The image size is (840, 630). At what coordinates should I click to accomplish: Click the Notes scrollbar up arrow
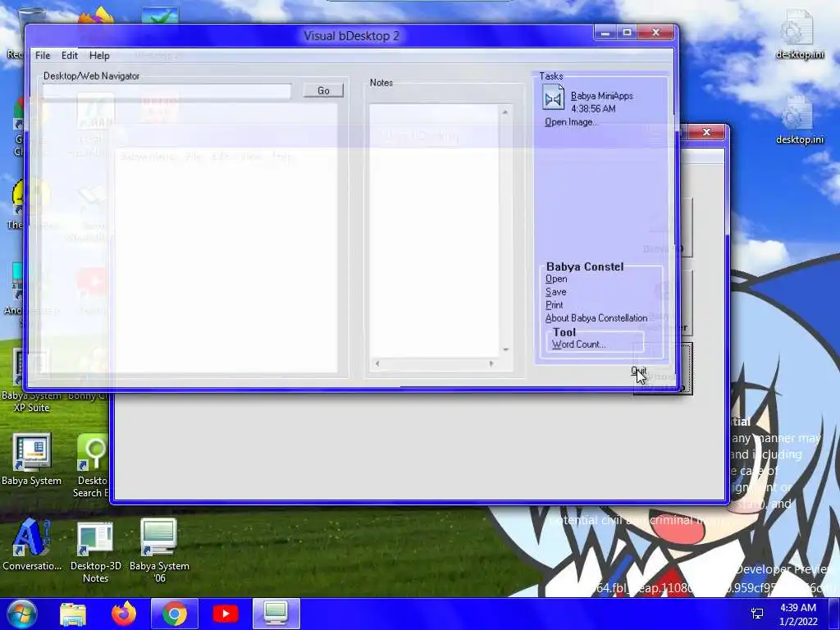point(505,112)
